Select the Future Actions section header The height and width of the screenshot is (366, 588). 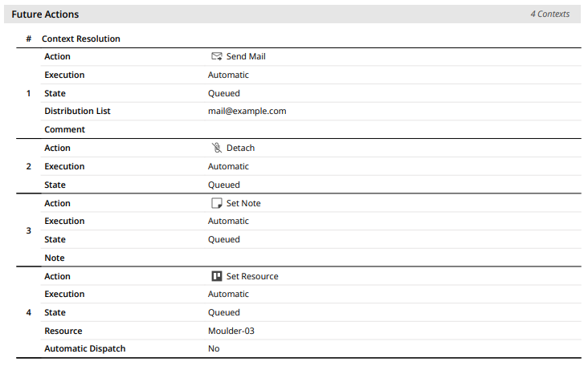point(45,14)
